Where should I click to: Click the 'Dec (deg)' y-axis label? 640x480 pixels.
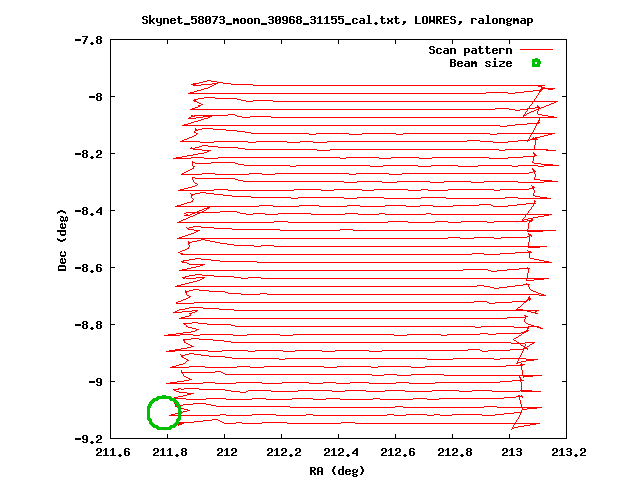(x=62, y=240)
